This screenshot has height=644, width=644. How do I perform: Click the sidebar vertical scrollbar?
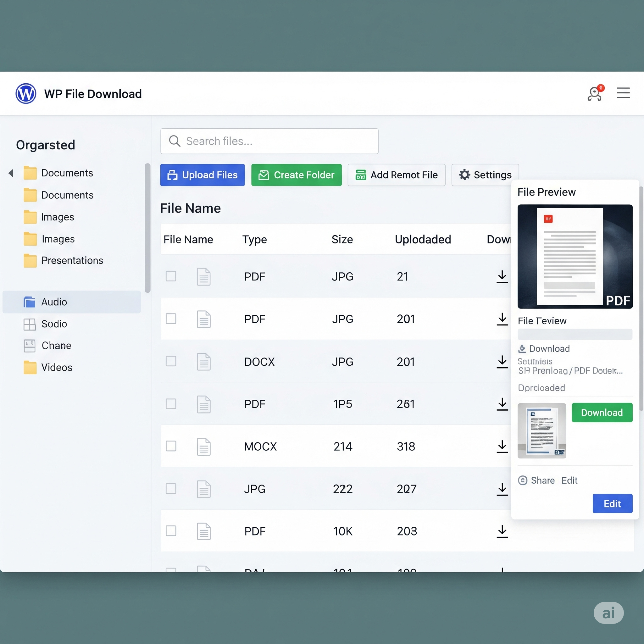147,228
